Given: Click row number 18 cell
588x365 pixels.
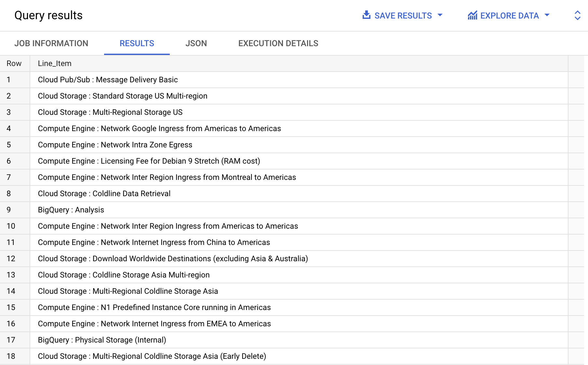Looking at the screenshot, I should [x=15, y=356].
